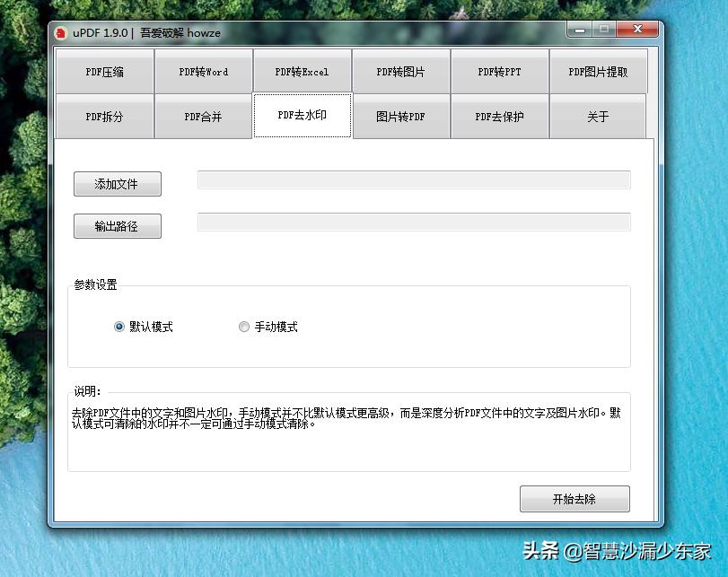Screen dimensions: 728x577
Task: Click the 添加文件 button
Action: point(117,184)
